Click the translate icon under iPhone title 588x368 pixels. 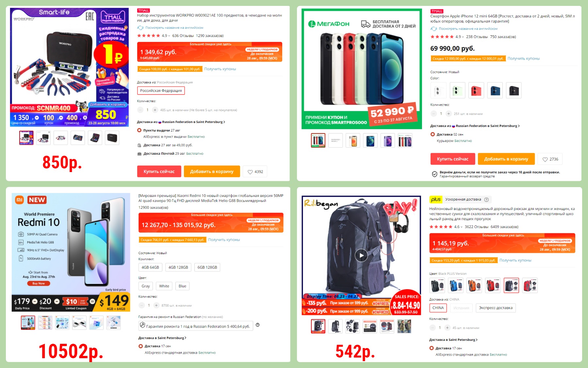tap(434, 29)
